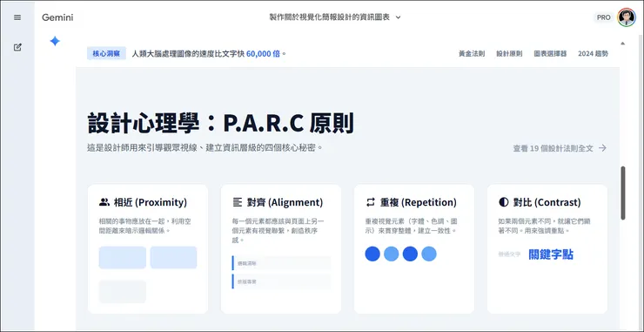This screenshot has width=644, height=332.
Task: Click the 核心洞察 badge
Action: [106, 53]
